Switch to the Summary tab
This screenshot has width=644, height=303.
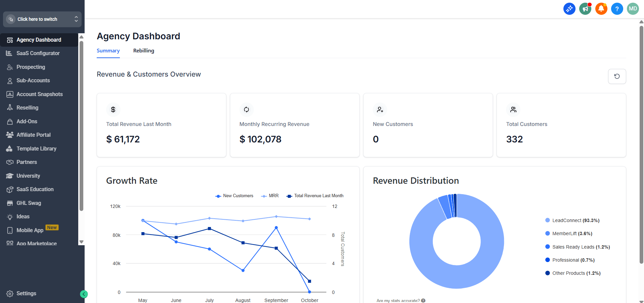coord(108,51)
